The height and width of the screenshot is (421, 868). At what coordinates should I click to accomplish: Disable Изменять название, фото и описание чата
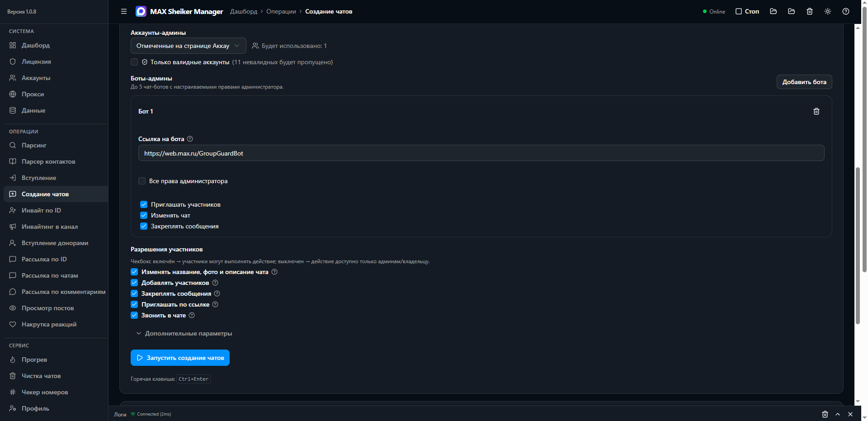coord(134,272)
